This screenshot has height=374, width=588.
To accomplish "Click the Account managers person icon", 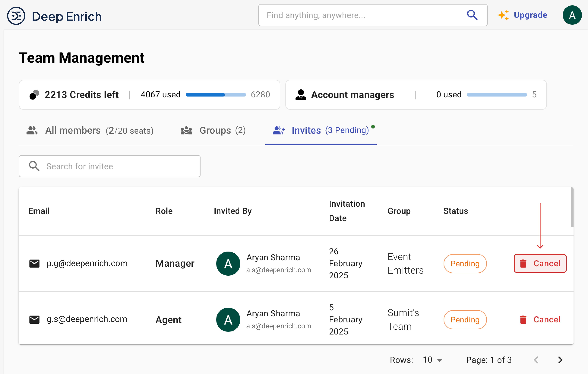I will click(301, 95).
